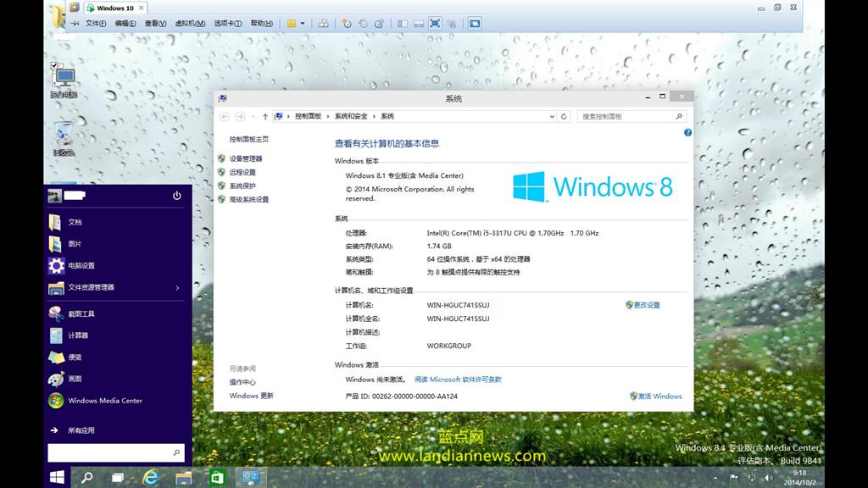868x488 pixels.
Task: Open 图片 from the Start menu
Action: click(115, 243)
